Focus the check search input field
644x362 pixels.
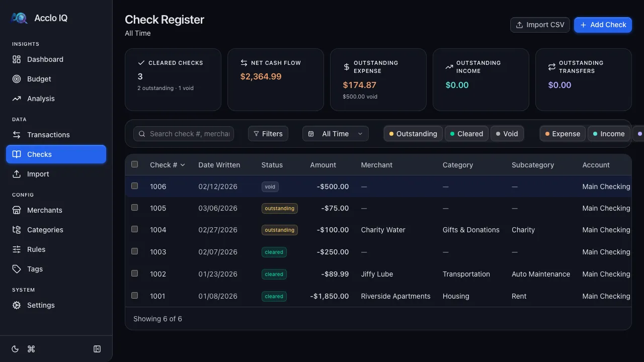point(184,134)
